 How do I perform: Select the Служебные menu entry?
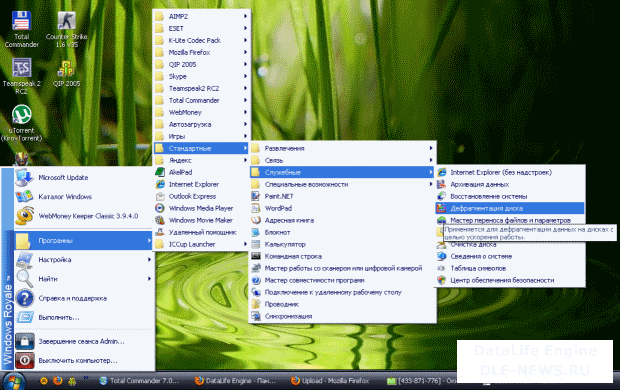tap(342, 172)
